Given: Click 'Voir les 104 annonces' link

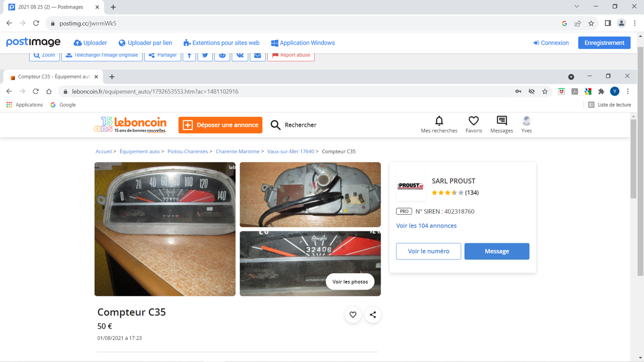Looking at the screenshot, I should point(426,226).
